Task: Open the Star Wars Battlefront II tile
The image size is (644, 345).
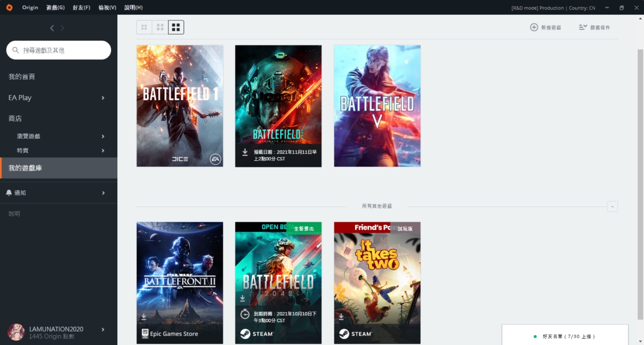Action: pyautogui.click(x=180, y=283)
